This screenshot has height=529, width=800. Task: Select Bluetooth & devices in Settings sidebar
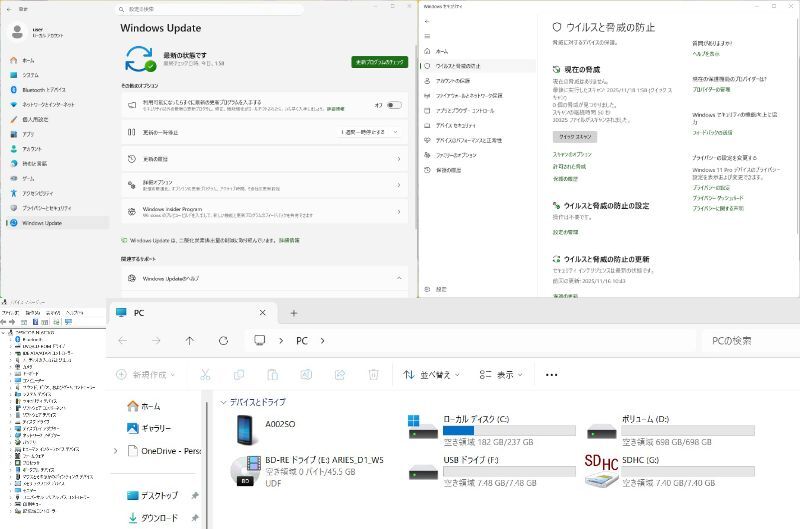click(x=45, y=89)
